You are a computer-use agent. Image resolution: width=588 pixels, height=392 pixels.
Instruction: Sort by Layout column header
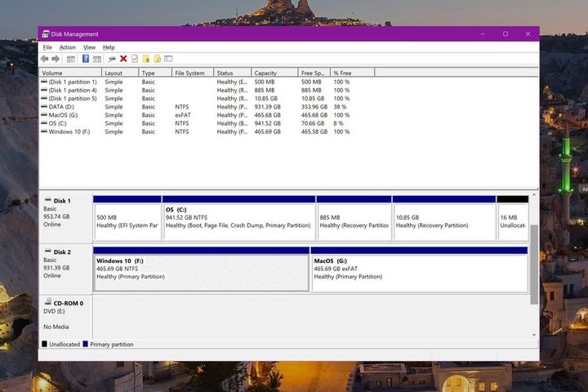tap(120, 73)
